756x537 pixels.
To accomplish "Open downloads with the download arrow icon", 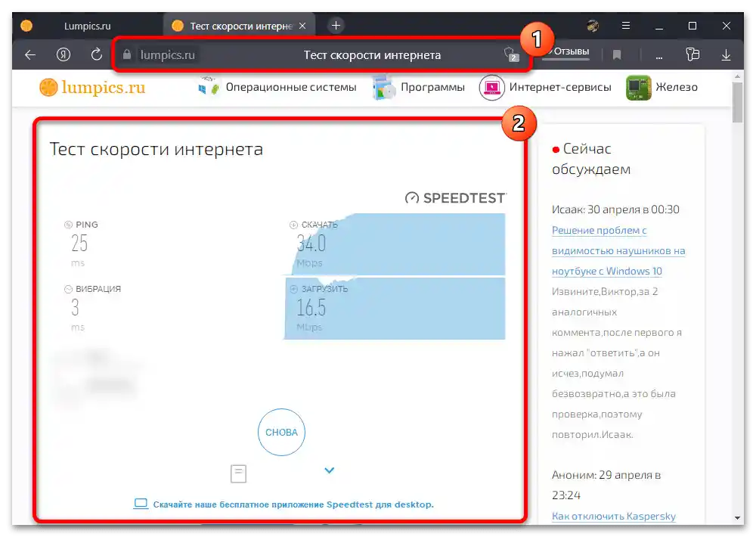I will [726, 55].
